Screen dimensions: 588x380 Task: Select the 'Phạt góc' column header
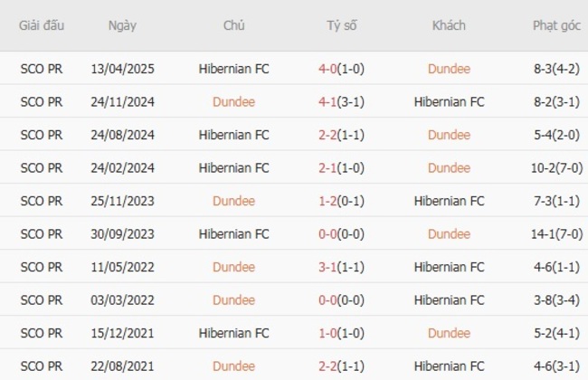556,25
